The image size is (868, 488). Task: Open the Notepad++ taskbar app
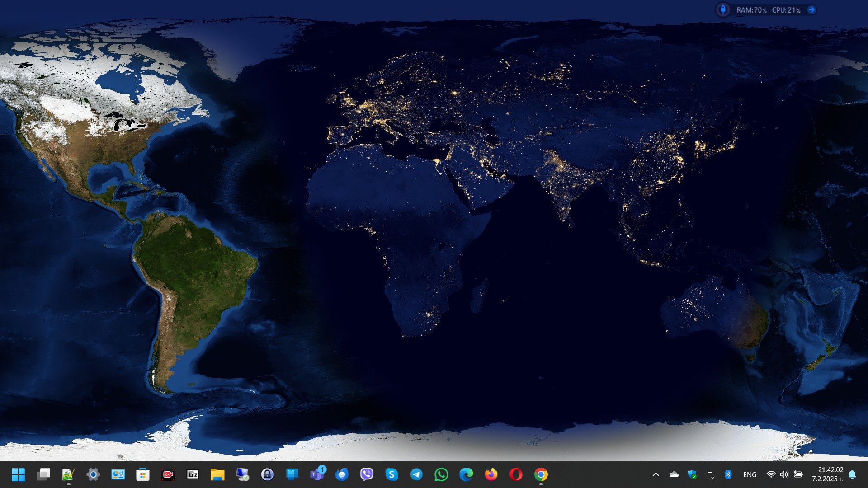coord(68,474)
